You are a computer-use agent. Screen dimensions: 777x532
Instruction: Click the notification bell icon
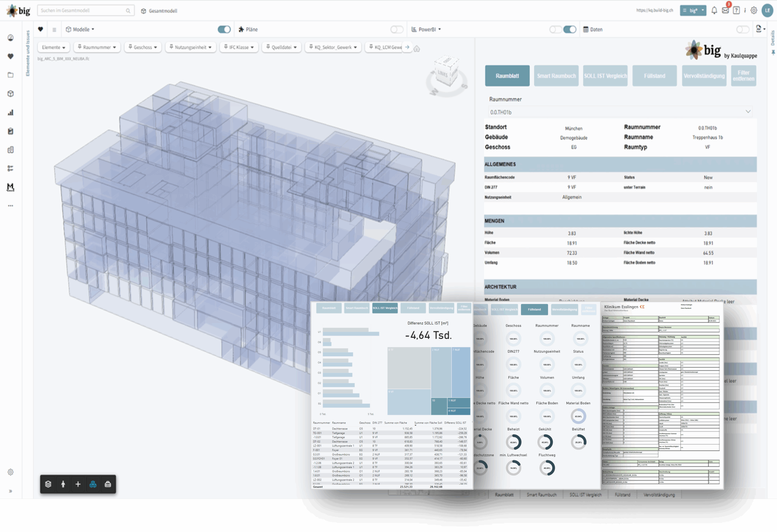[714, 10]
